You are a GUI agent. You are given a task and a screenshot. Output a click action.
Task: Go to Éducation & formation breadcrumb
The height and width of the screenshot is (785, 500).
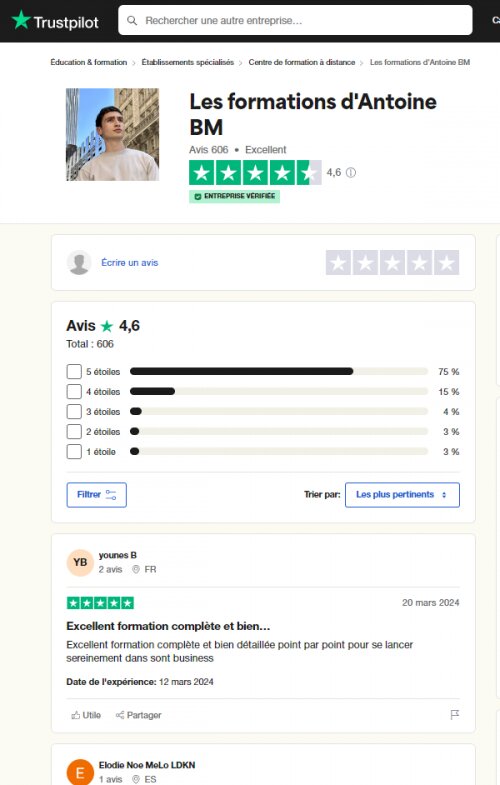(89, 62)
